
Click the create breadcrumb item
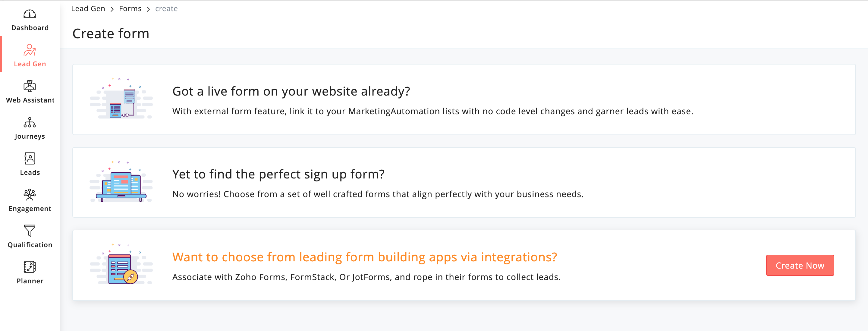coord(166,9)
